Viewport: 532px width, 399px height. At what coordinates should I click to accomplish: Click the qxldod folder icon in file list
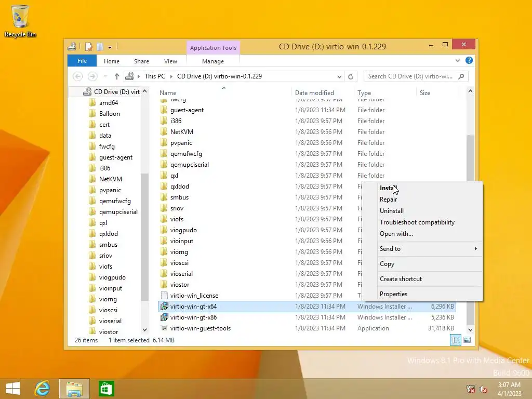pos(164,187)
